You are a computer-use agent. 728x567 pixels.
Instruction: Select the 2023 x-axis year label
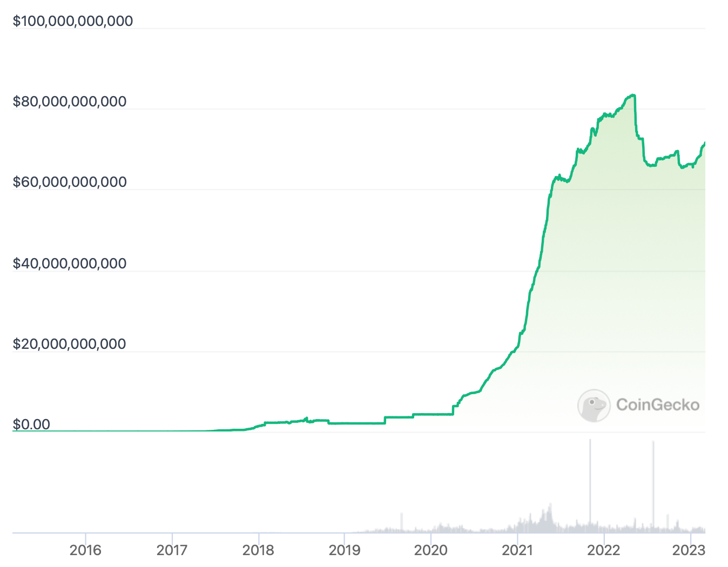[x=689, y=550]
